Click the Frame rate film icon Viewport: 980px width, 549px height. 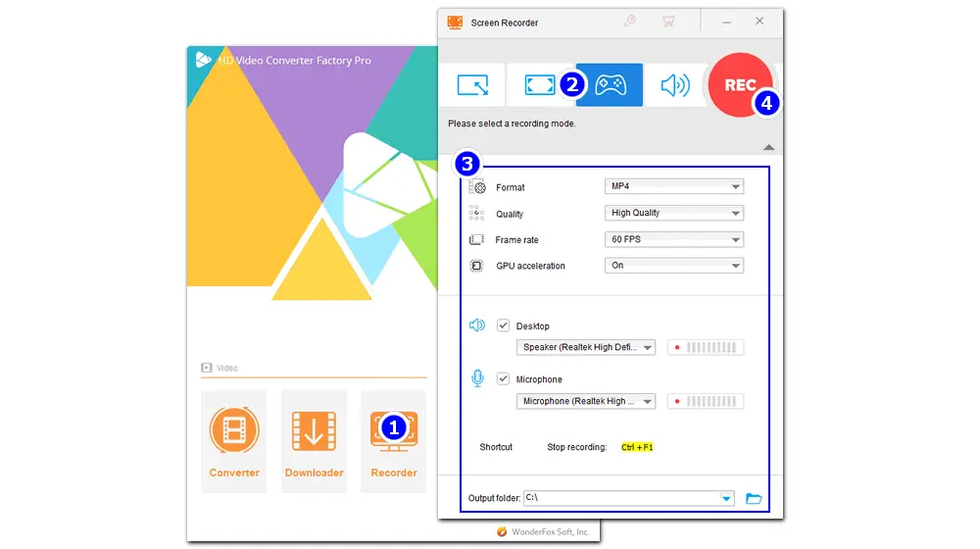476,239
